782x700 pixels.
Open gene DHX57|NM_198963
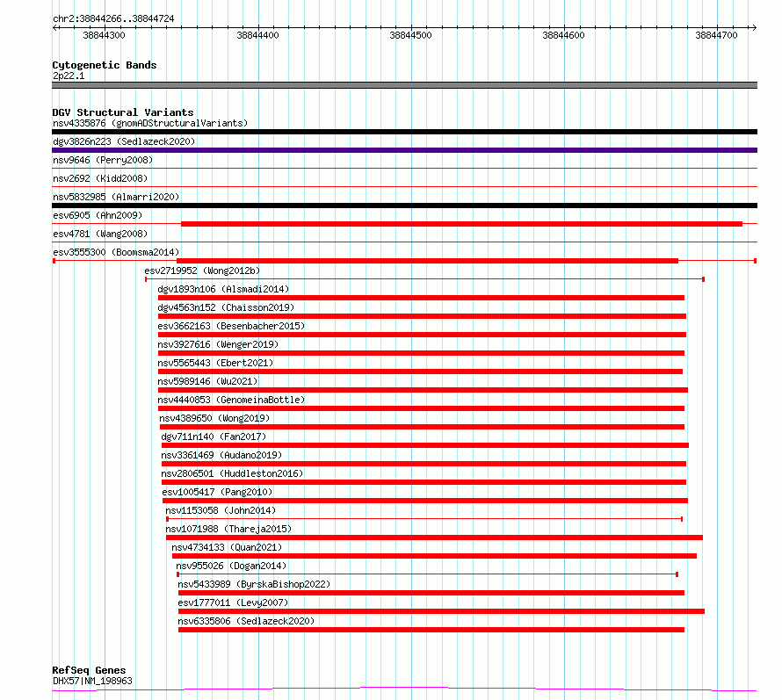pos(92,681)
